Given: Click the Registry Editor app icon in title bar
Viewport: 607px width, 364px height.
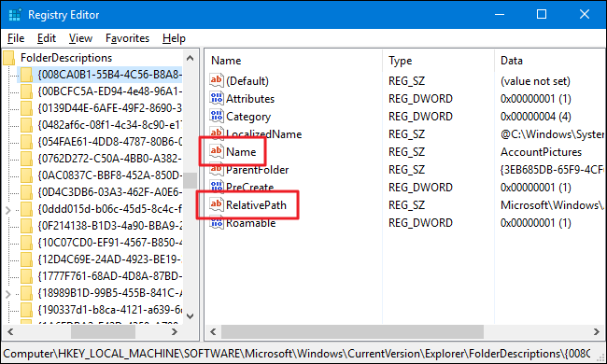Looking at the screenshot, I should [15, 15].
